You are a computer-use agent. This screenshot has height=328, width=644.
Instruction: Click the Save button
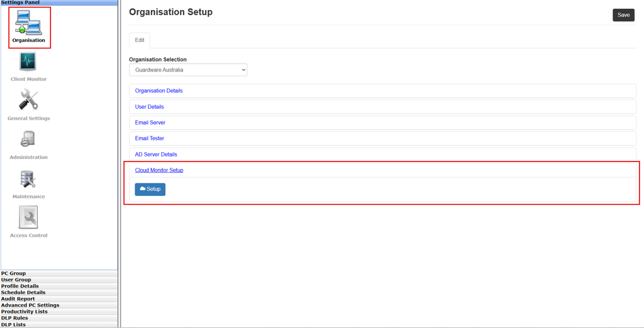coord(623,15)
